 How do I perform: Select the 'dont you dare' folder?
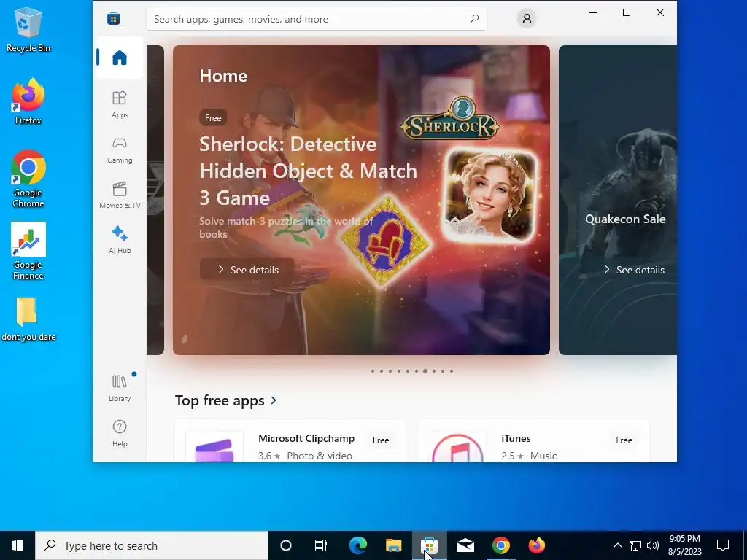(x=28, y=319)
